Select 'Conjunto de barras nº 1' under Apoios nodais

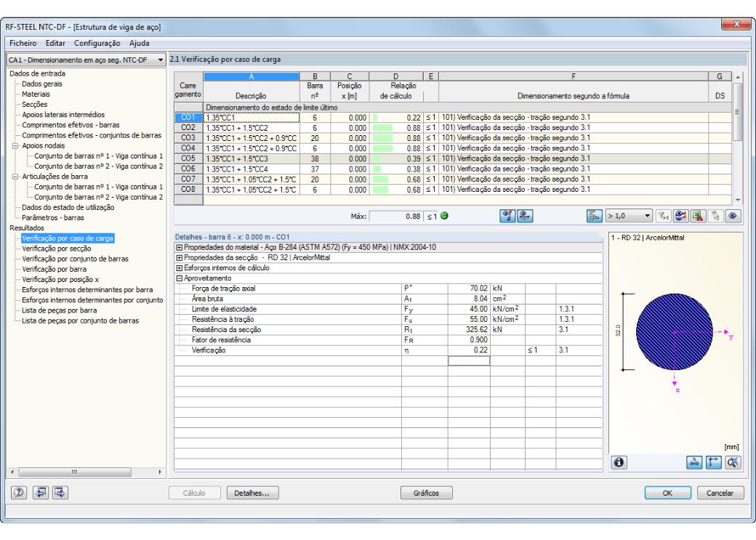(x=98, y=156)
